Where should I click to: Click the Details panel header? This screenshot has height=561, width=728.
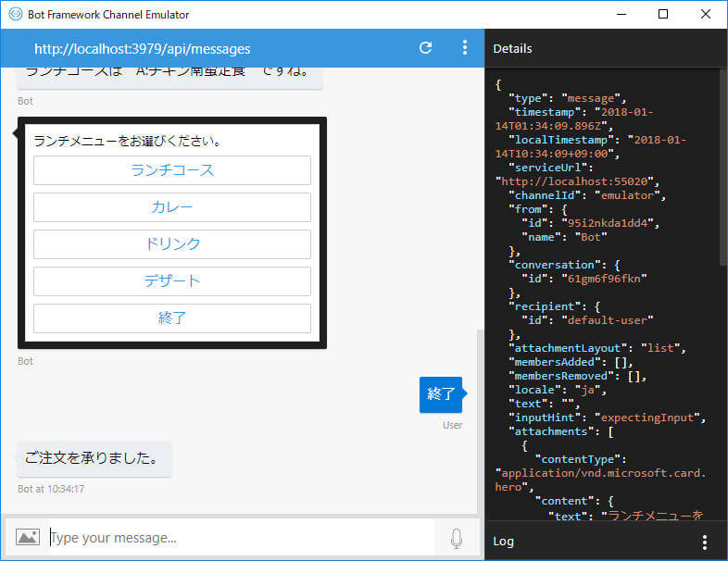[512, 49]
